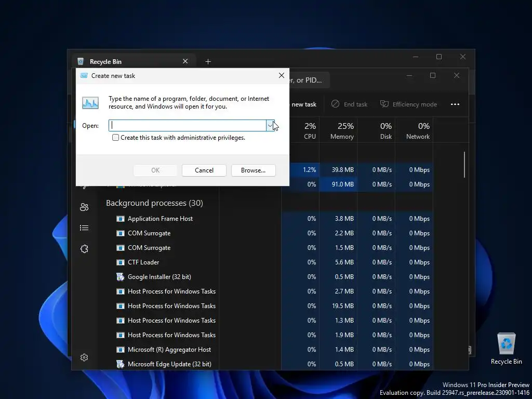Click into the Open text input field
532x399 pixels.
[187, 126]
